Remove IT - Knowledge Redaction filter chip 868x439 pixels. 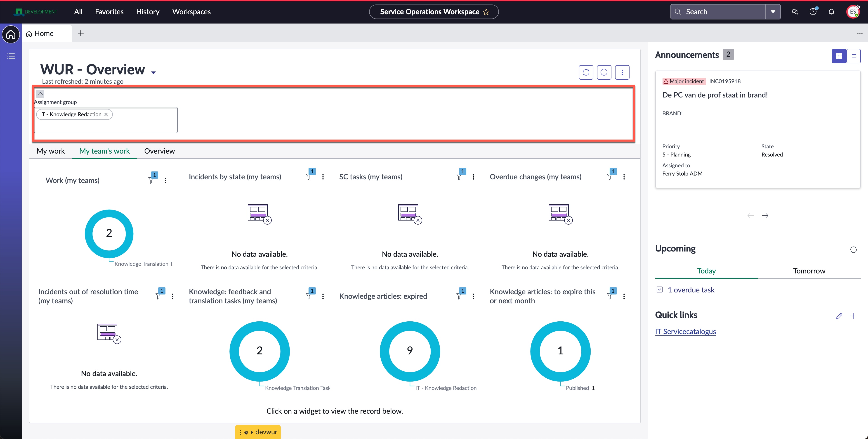click(106, 114)
